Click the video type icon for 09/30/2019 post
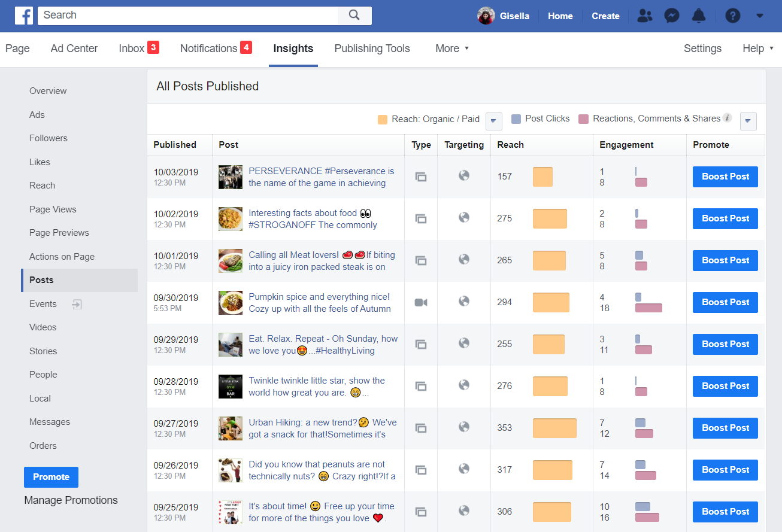This screenshot has height=532, width=782. click(421, 302)
